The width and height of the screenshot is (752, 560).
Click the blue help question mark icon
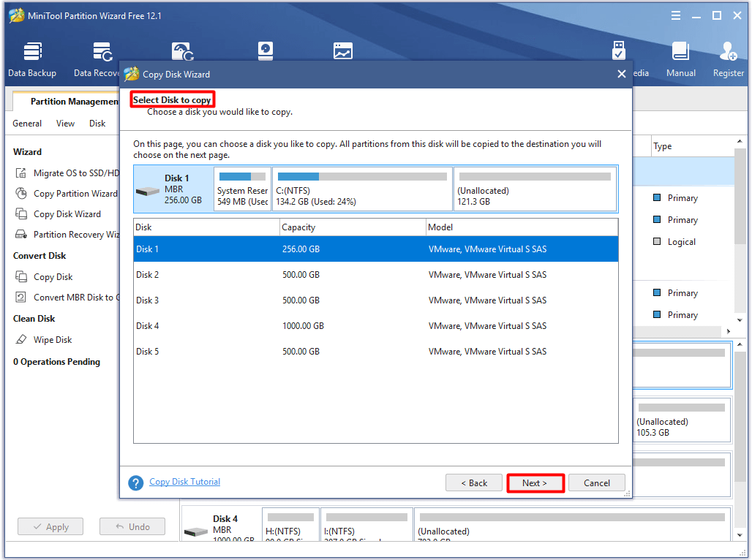(x=136, y=483)
